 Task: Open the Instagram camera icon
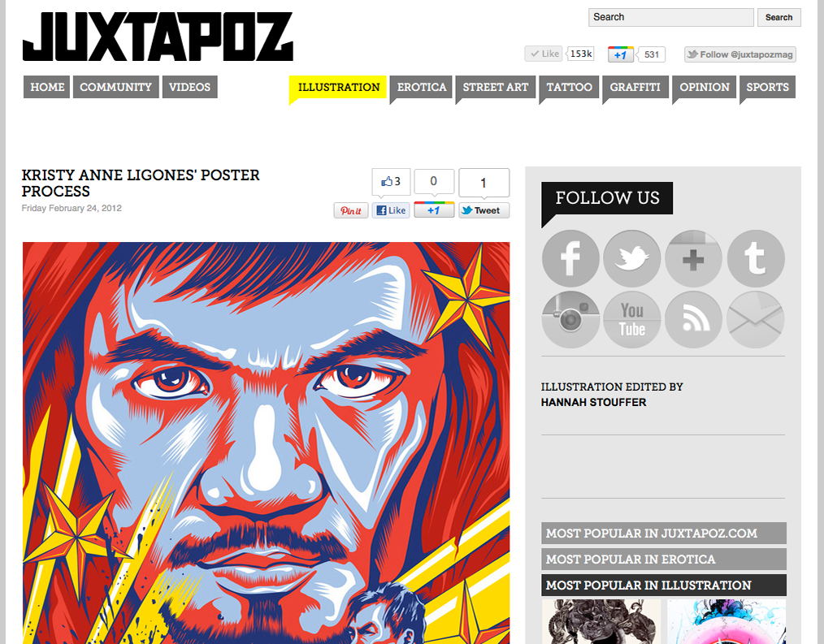(x=570, y=319)
